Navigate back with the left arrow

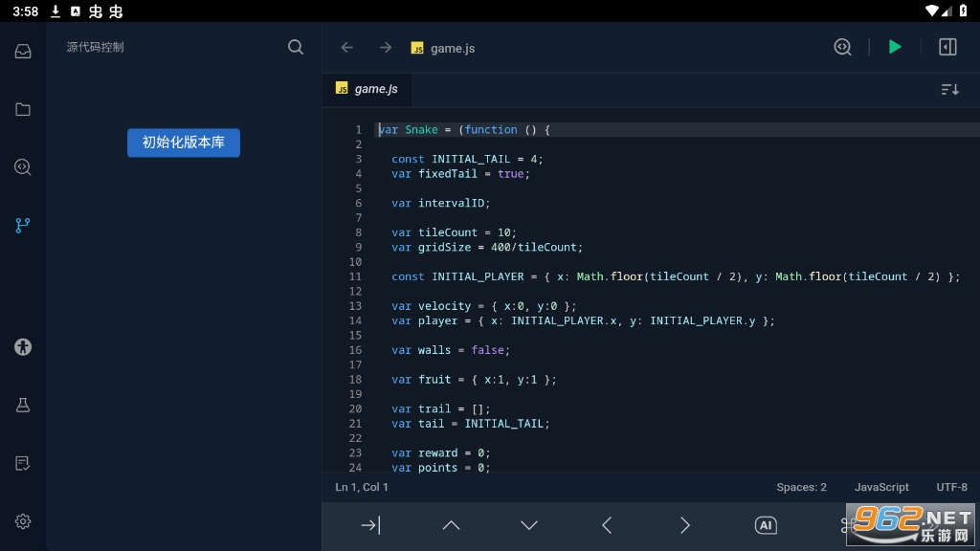click(347, 48)
